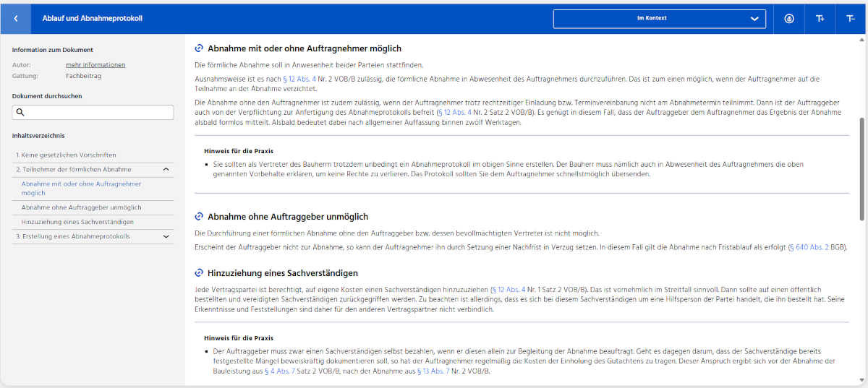Viewport: 868px width, 388px height.
Task: Select 'Hinzuziehung eines Sachverständigen' in table of contents
Action: coord(77,222)
